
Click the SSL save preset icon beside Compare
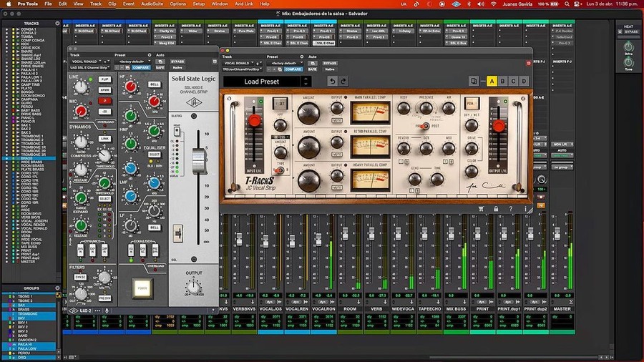127,67
